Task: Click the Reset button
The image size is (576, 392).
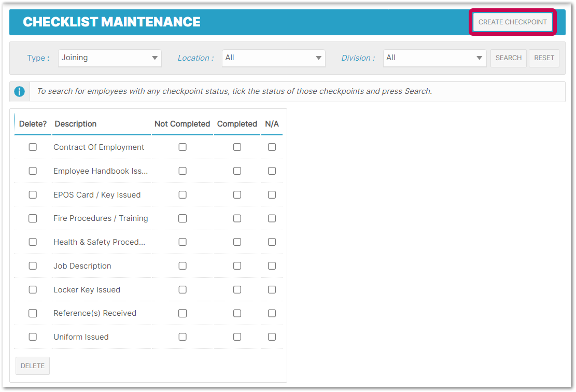Action: [x=544, y=58]
